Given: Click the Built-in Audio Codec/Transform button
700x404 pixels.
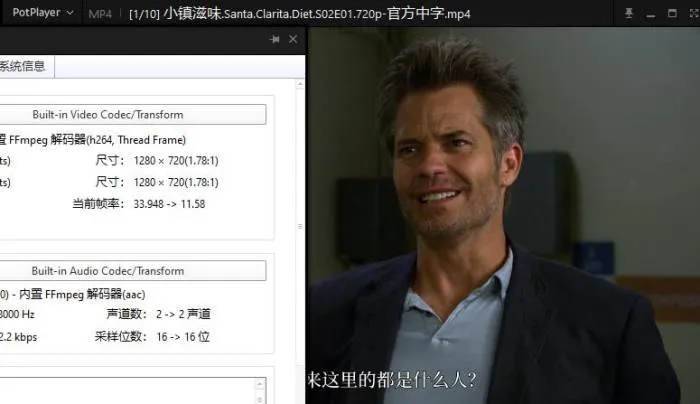Looking at the screenshot, I should (133, 271).
